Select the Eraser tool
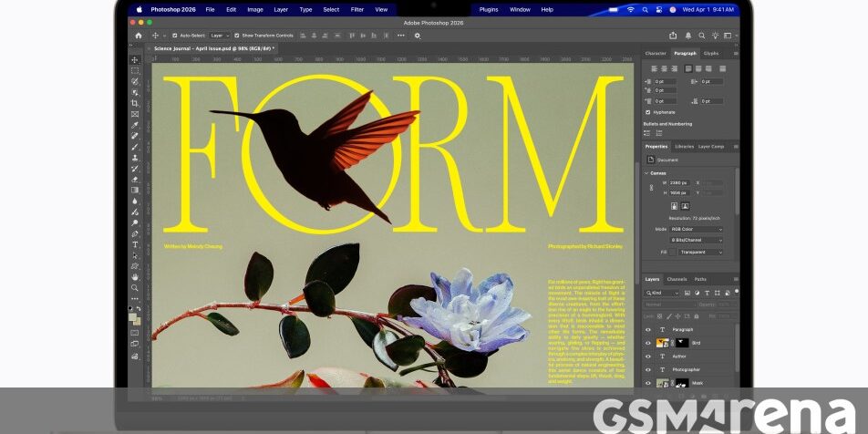The height and width of the screenshot is (434, 868). pos(135,180)
